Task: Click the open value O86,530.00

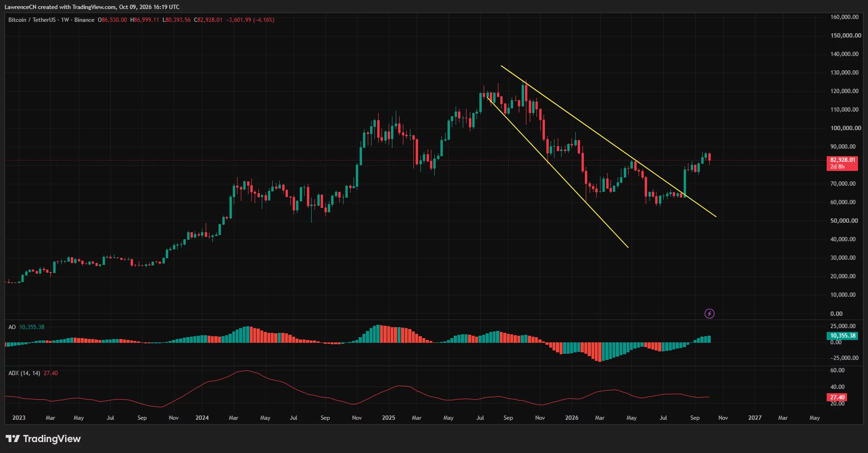Action: pyautogui.click(x=113, y=20)
